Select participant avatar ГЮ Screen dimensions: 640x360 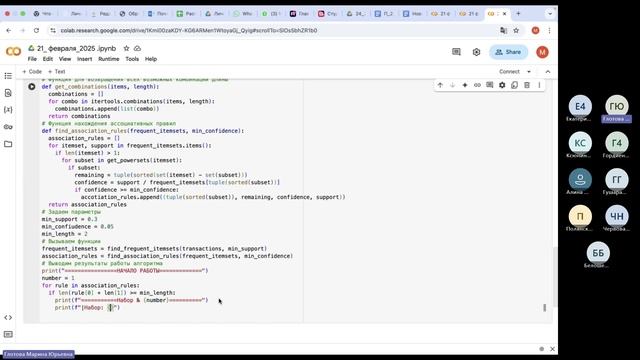pos(617,106)
